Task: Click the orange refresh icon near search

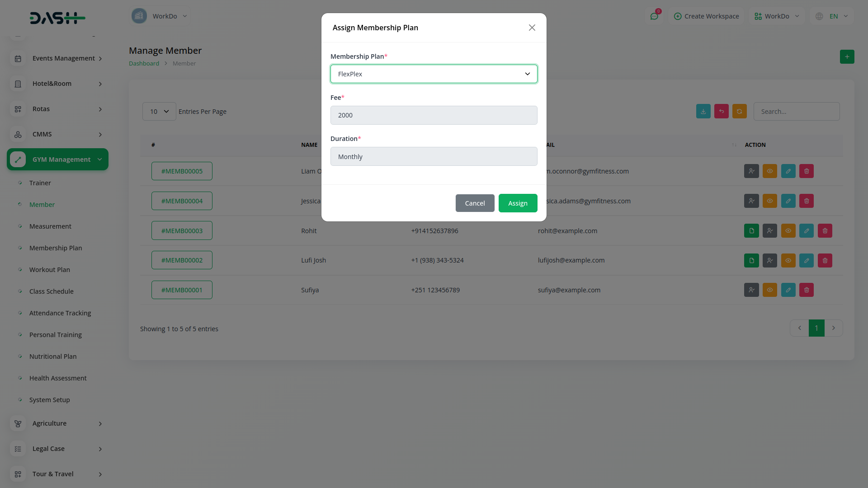Action: pyautogui.click(x=739, y=112)
